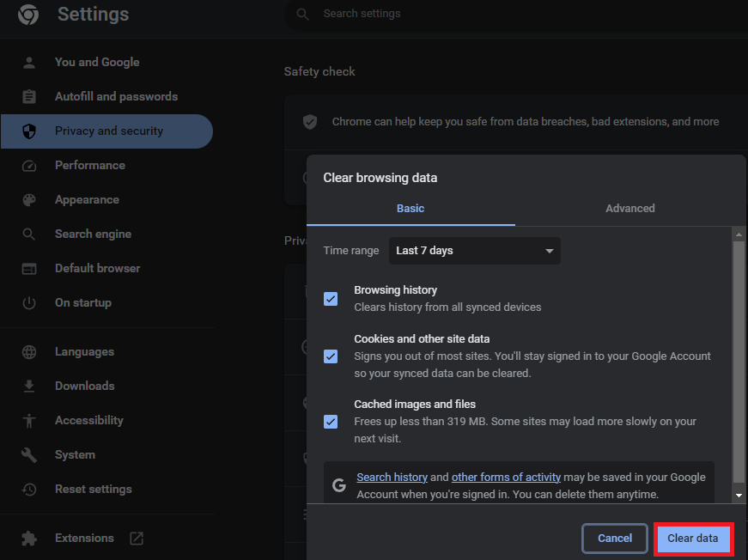
Task: Click the dialog scrollbar down arrow
Action: (x=739, y=496)
